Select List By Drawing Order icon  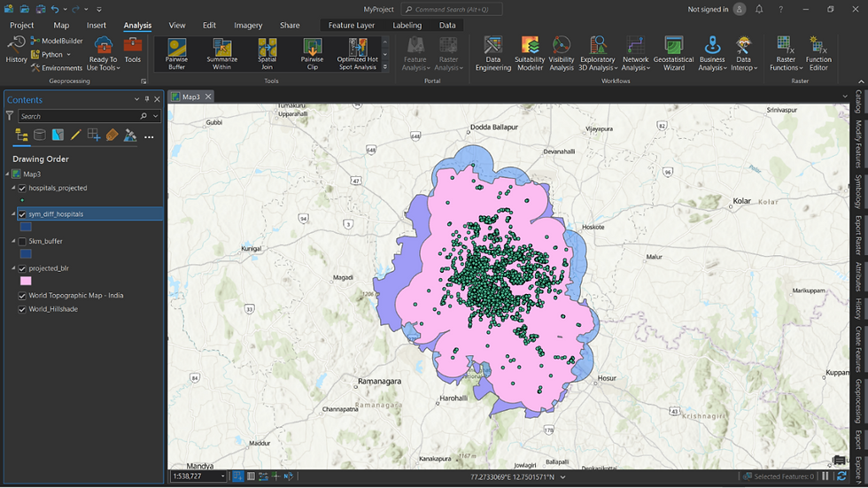tap(21, 135)
